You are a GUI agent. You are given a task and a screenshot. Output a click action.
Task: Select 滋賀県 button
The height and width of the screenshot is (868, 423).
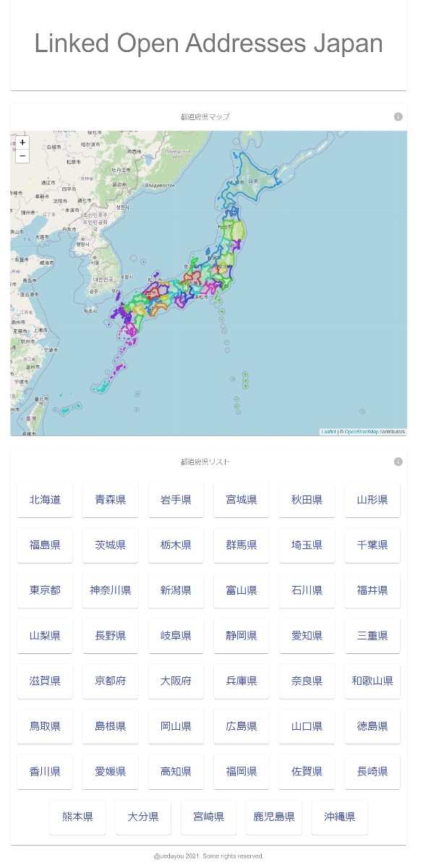coord(45,681)
